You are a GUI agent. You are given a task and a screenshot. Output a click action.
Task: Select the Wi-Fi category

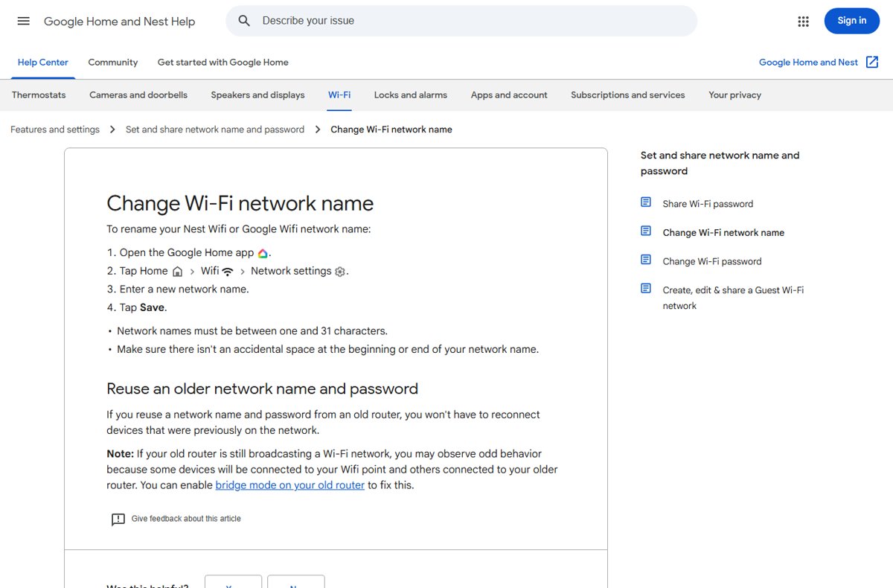pyautogui.click(x=339, y=95)
